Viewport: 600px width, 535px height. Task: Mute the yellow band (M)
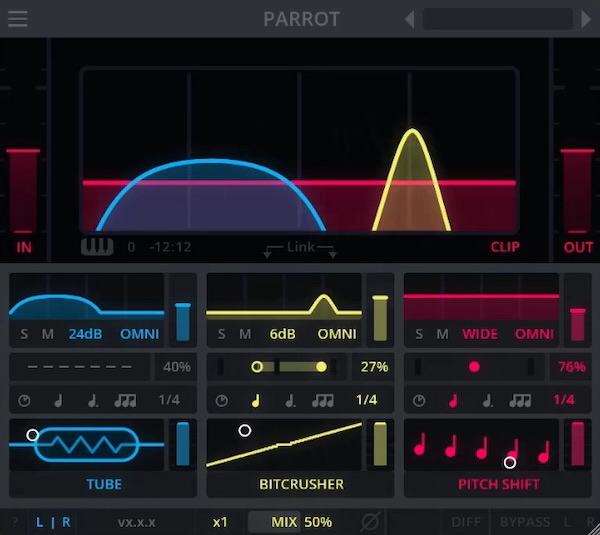245,334
